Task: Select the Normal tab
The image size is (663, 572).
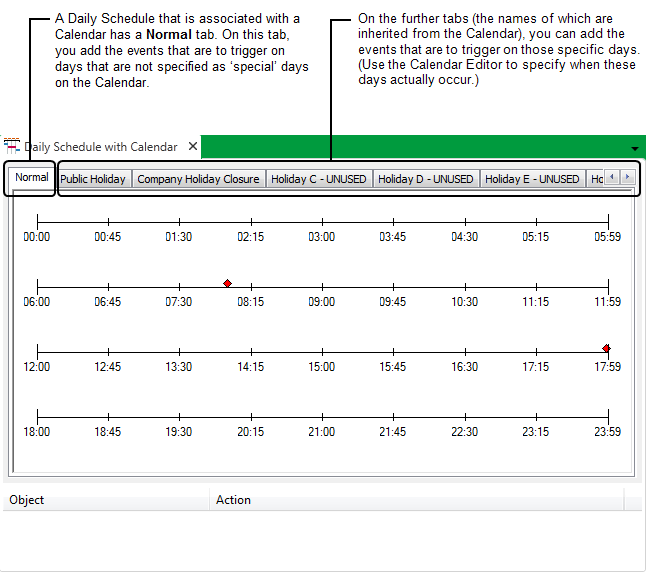Action: tap(32, 178)
